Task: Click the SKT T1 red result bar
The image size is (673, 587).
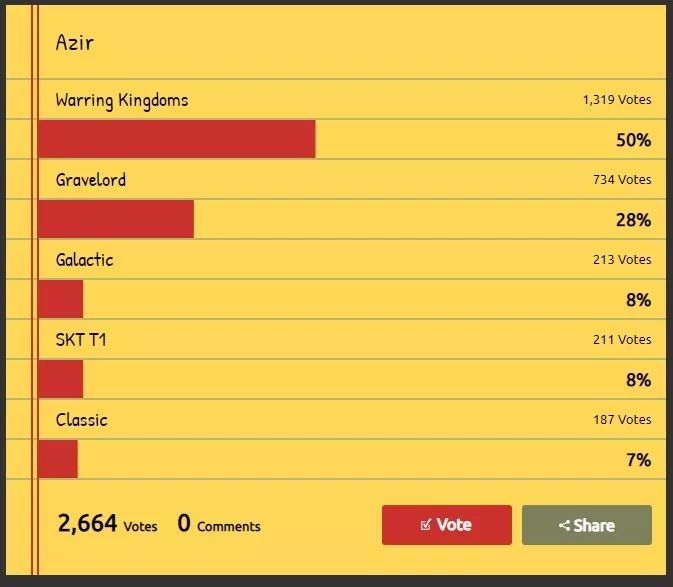Action: [x=61, y=379]
